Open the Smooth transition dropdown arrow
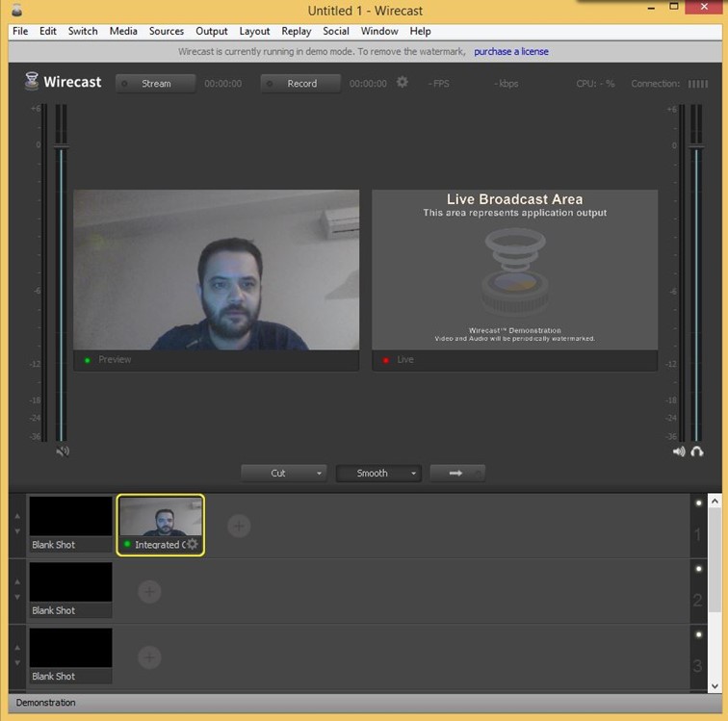 [x=413, y=473]
